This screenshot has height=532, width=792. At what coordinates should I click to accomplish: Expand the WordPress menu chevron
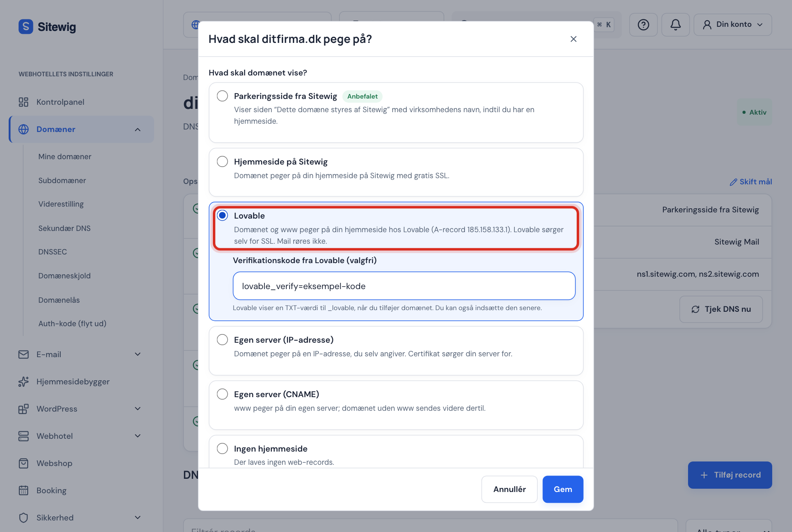coord(138,409)
